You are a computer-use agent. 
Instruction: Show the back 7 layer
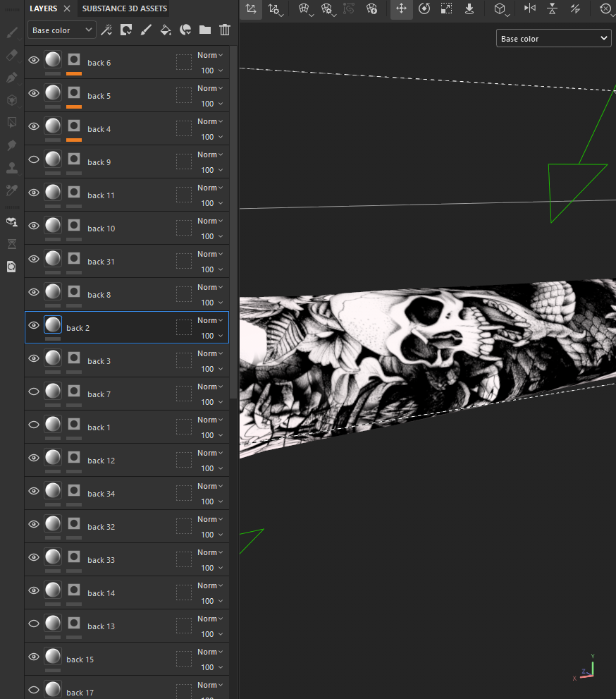[34, 391]
